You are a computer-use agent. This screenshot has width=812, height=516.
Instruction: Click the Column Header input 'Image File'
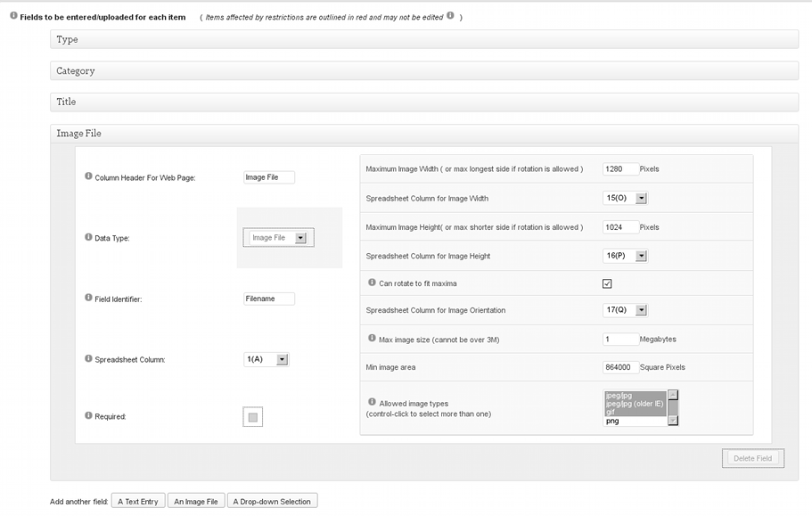pos(269,177)
